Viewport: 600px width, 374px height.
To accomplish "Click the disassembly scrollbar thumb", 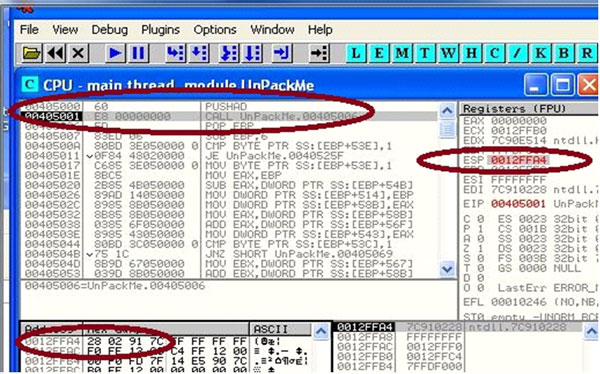I will (447, 129).
